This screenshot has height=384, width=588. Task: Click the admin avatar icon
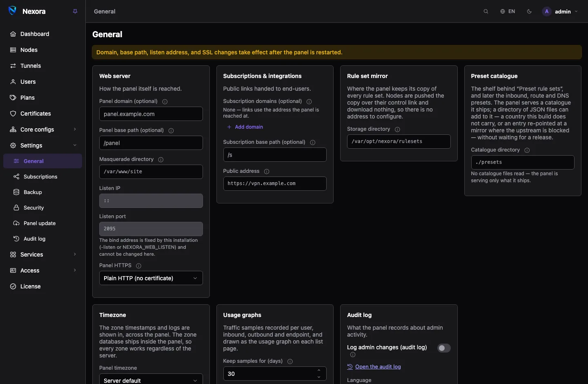pos(547,11)
